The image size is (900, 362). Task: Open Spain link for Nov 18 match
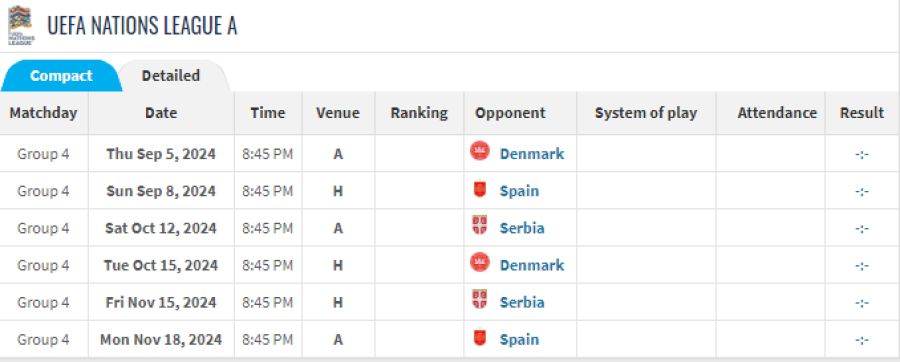[x=519, y=340]
